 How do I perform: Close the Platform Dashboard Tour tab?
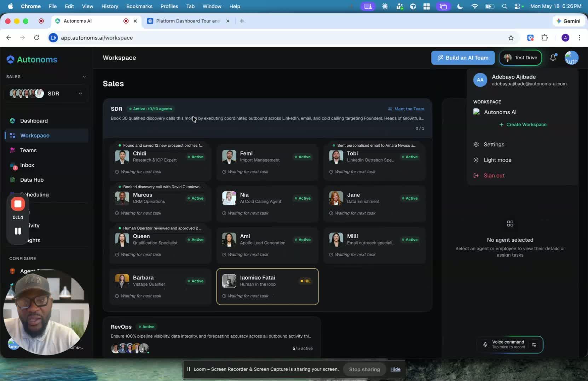click(x=228, y=21)
